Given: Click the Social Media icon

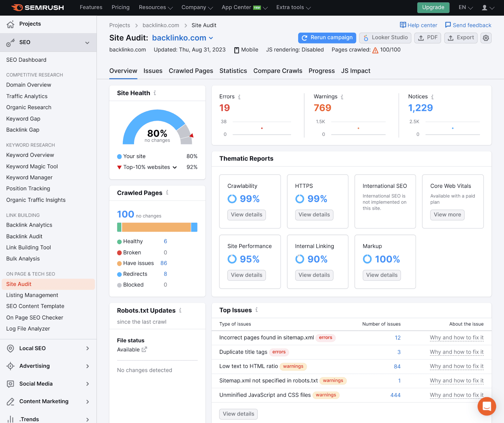Looking at the screenshot, I should (10, 384).
